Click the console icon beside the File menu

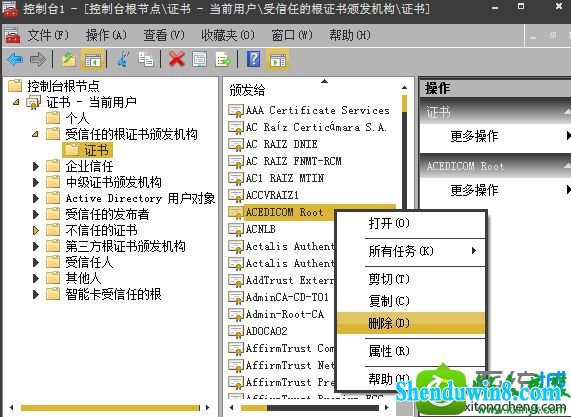coord(12,35)
